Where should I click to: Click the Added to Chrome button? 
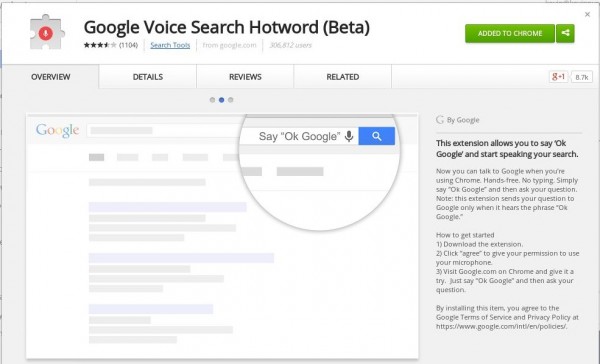(x=510, y=33)
